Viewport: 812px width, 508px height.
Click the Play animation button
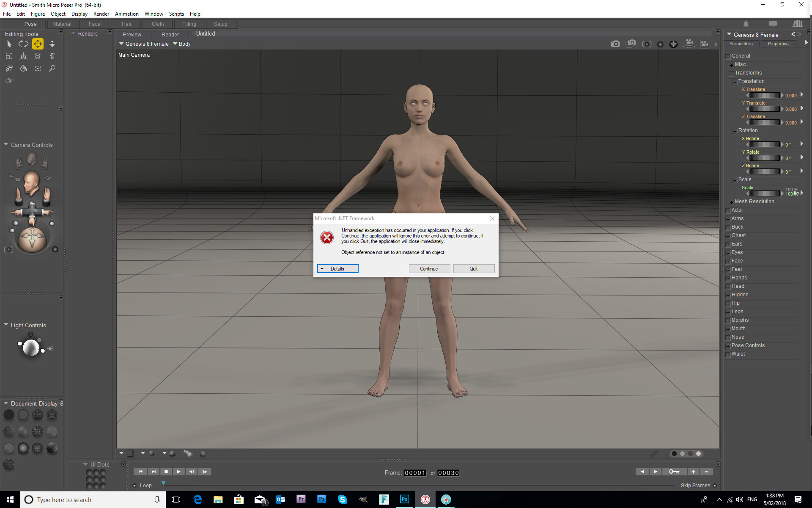(178, 472)
